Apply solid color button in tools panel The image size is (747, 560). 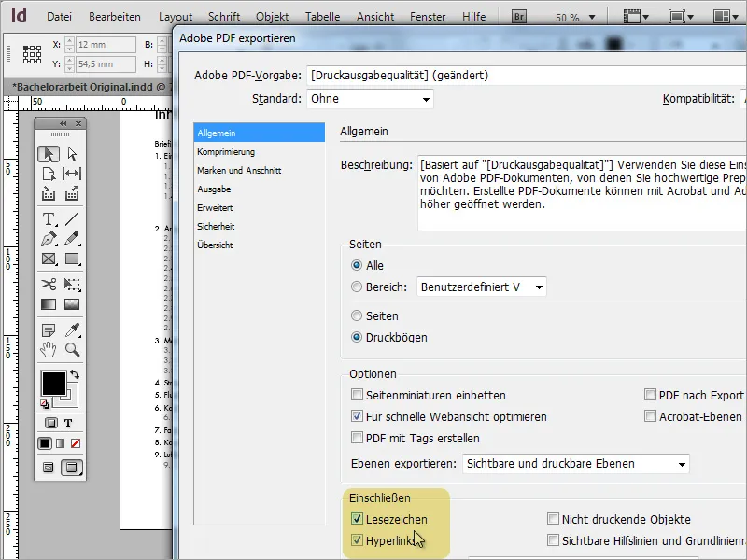[x=45, y=443]
